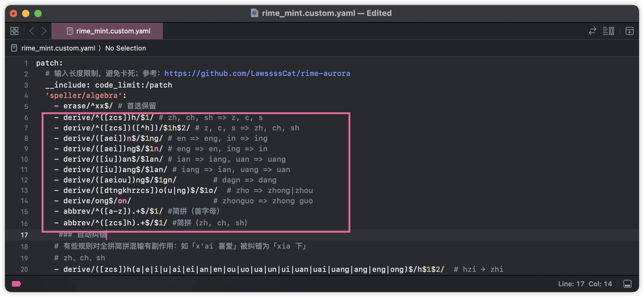Select the rime_mint.custom.yaml tab

(x=107, y=31)
